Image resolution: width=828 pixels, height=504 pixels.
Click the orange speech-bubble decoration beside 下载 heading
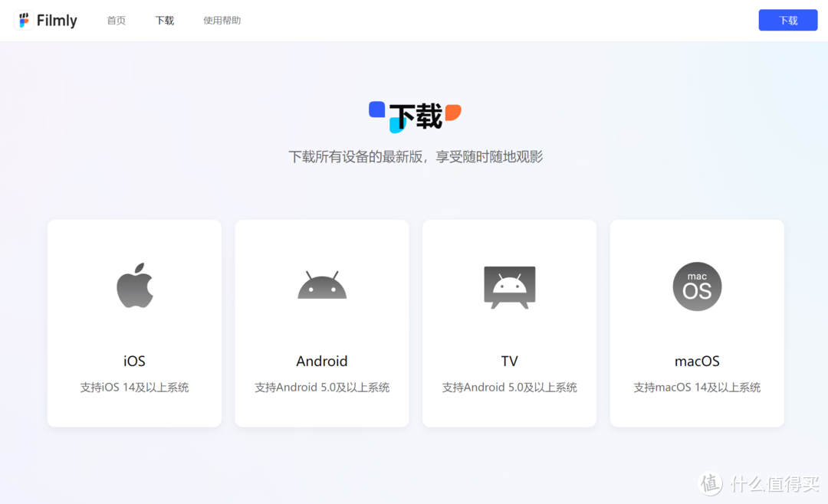[x=455, y=113]
